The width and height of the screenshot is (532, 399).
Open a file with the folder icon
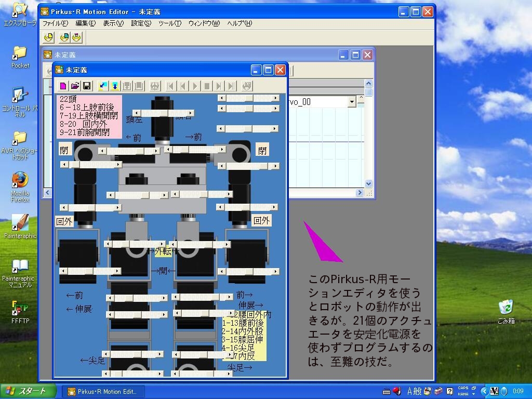(75, 86)
